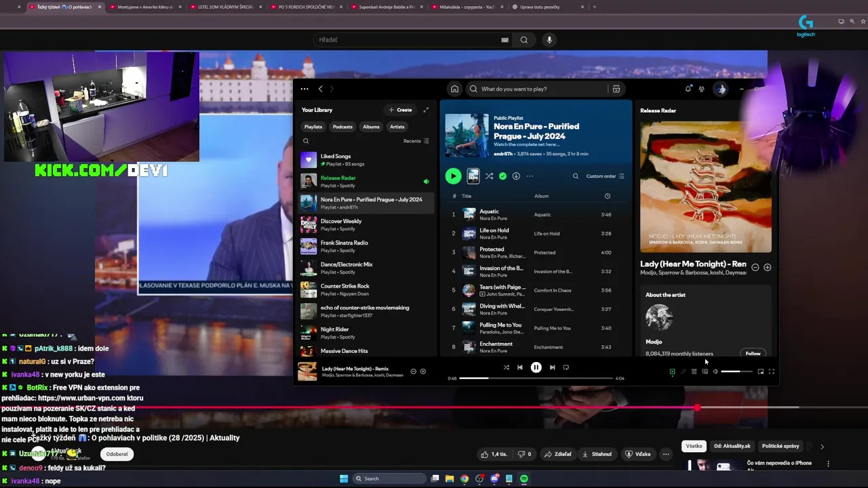Open the Recents sort dropdown

tap(416, 141)
